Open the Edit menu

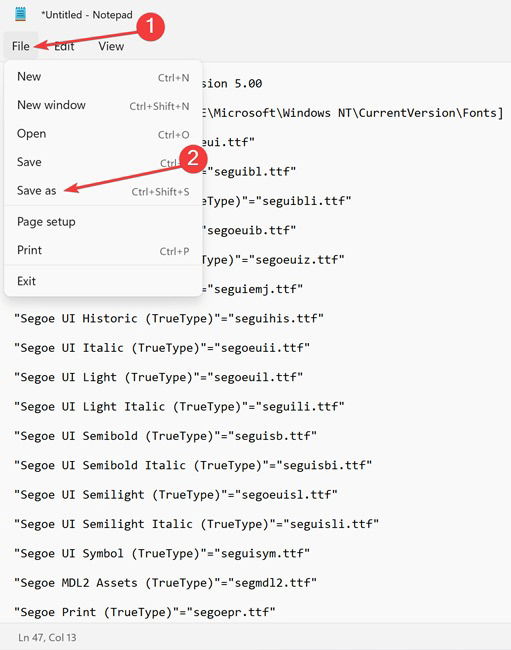[x=64, y=46]
